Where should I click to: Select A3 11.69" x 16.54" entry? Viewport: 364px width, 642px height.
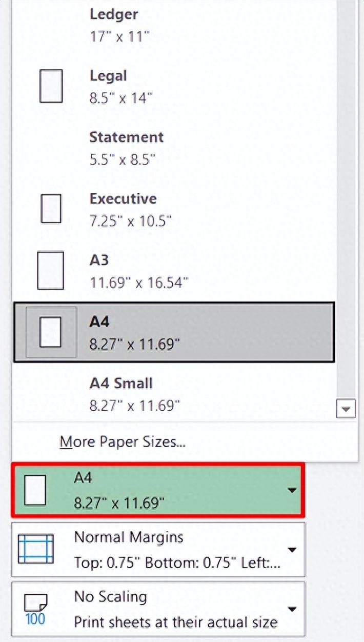(138, 270)
